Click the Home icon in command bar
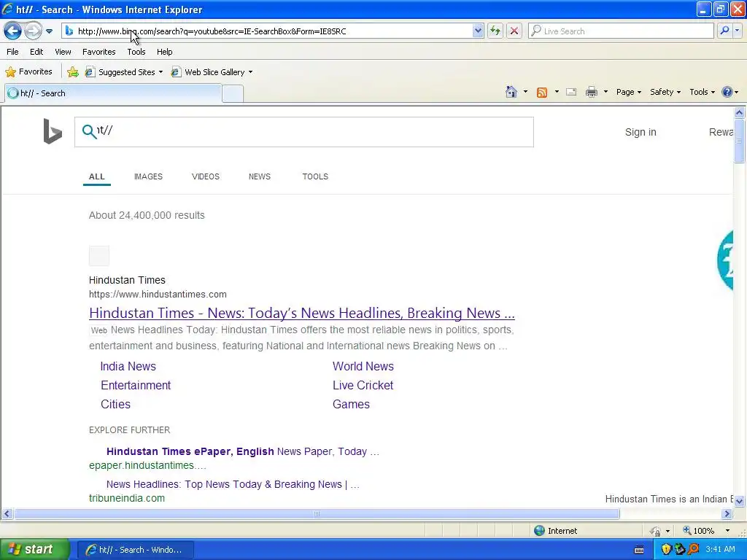 pyautogui.click(x=511, y=92)
